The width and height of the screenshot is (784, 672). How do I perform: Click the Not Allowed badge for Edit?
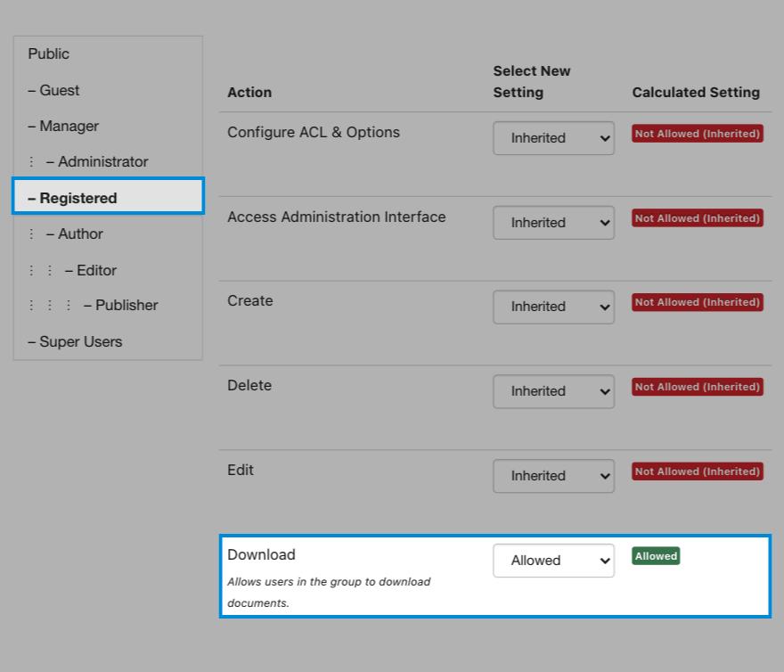(697, 471)
